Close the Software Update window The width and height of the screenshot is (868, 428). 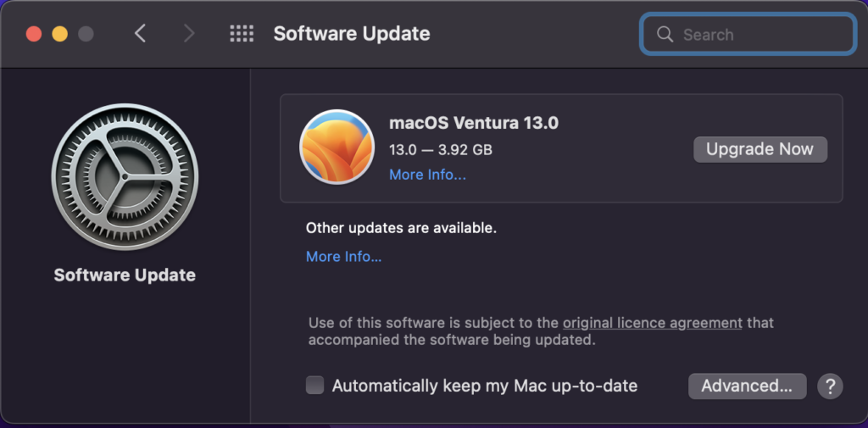click(x=34, y=35)
